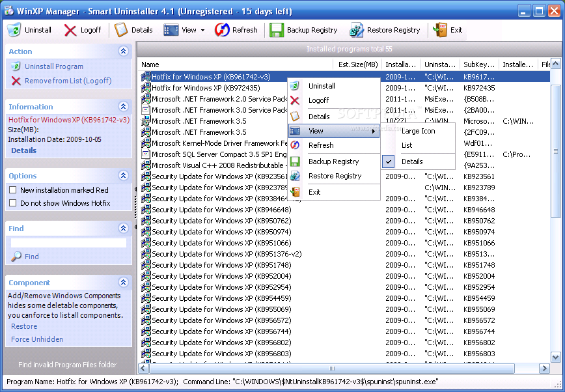Select Restore Registry in the context menu
565x392 pixels.
coord(335,176)
